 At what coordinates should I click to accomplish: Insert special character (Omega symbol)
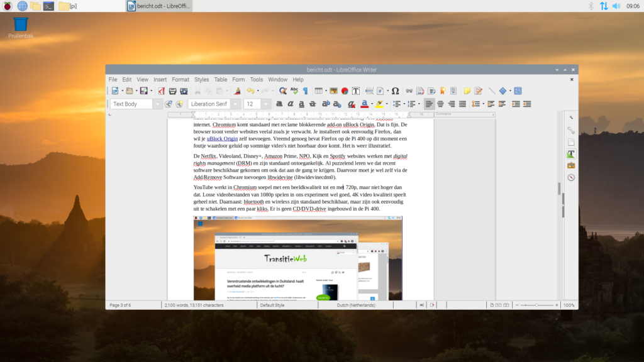point(395,90)
